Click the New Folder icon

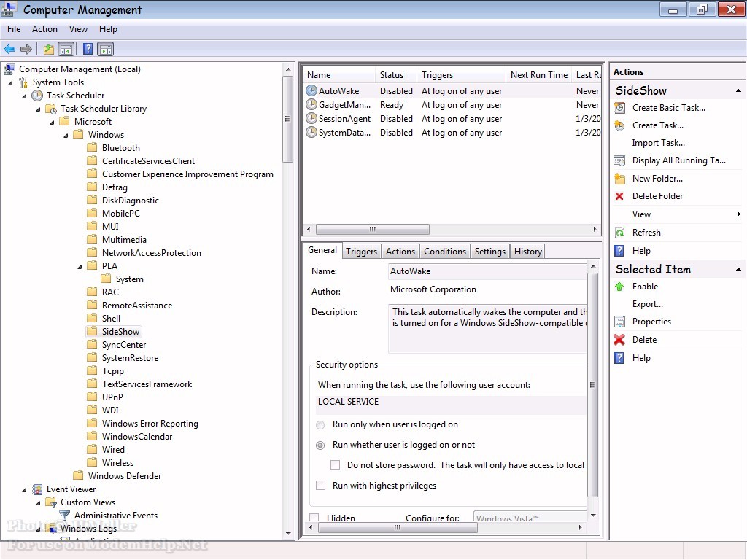(619, 179)
